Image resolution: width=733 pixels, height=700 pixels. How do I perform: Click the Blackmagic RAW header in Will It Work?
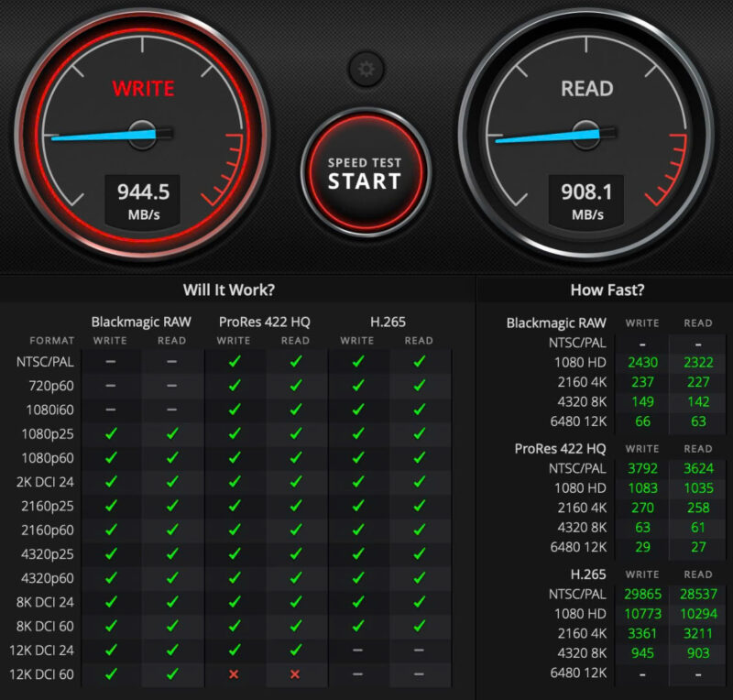pos(141,322)
